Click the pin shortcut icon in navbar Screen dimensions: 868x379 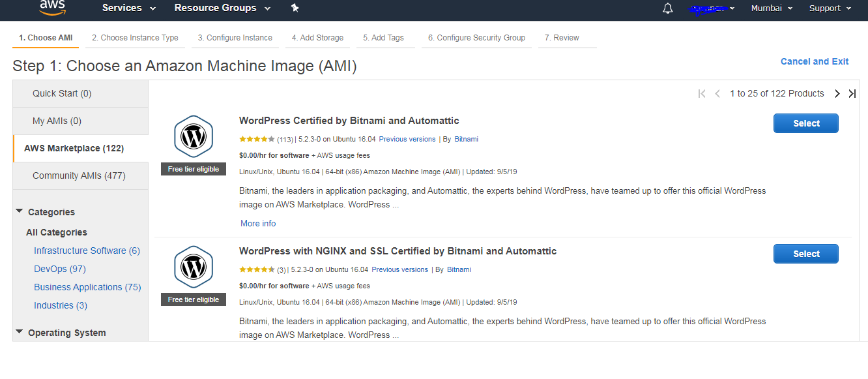pos(295,8)
